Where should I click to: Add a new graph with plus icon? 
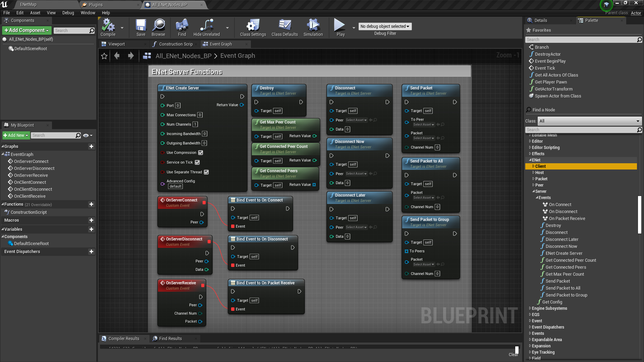tap(91, 146)
